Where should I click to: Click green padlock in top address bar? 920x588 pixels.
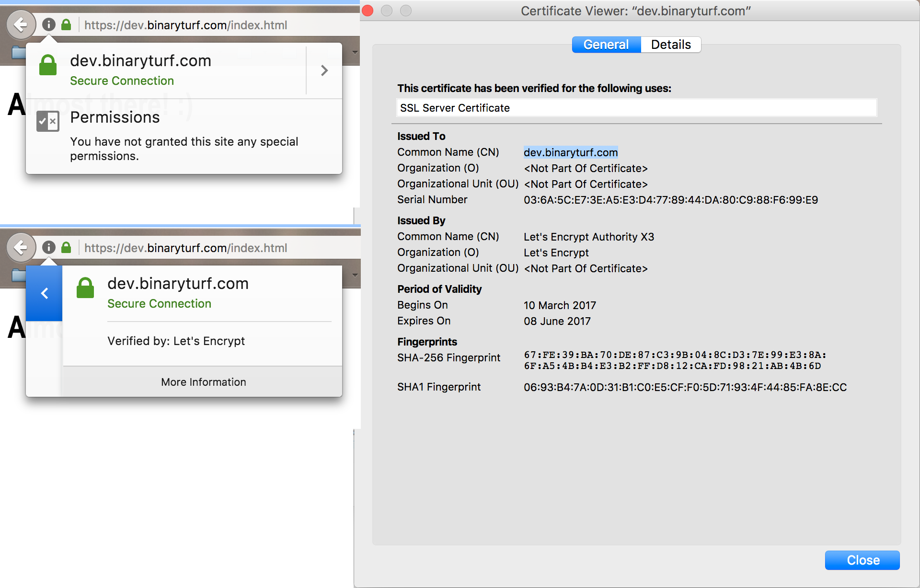[x=66, y=24]
